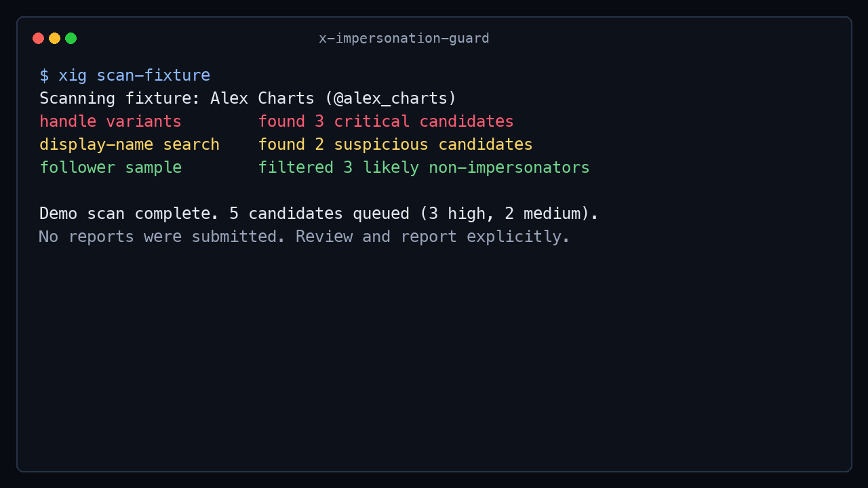The height and width of the screenshot is (488, 868).
Task: Click found 2 suspicious candidates text
Action: pos(395,144)
